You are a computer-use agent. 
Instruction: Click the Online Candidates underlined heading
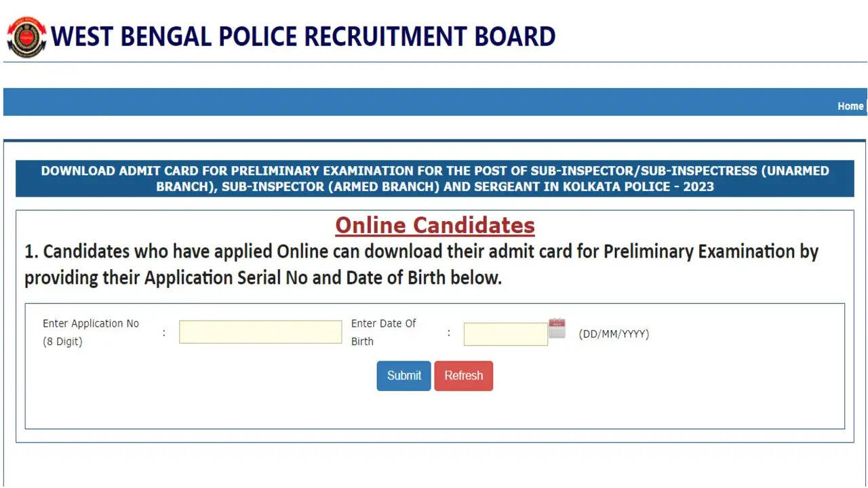click(x=435, y=225)
